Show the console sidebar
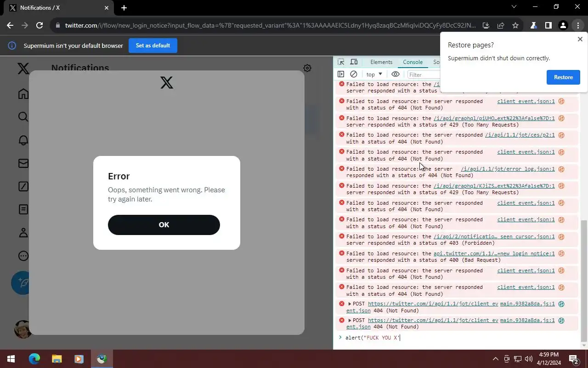Image resolution: width=588 pixels, height=368 pixels. (341, 74)
